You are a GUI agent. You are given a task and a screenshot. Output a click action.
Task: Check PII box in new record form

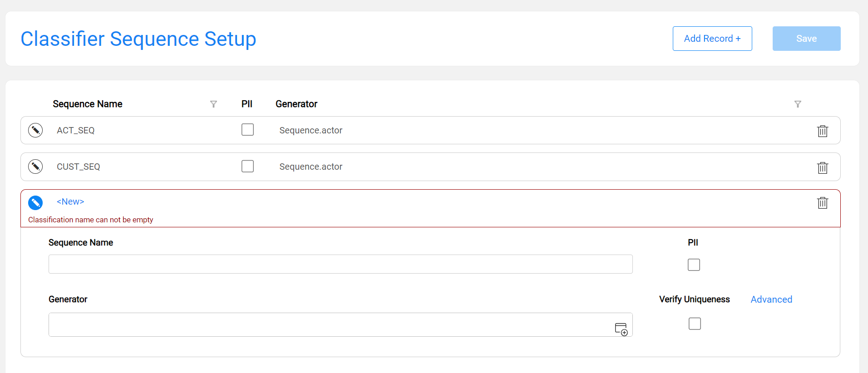[694, 265]
